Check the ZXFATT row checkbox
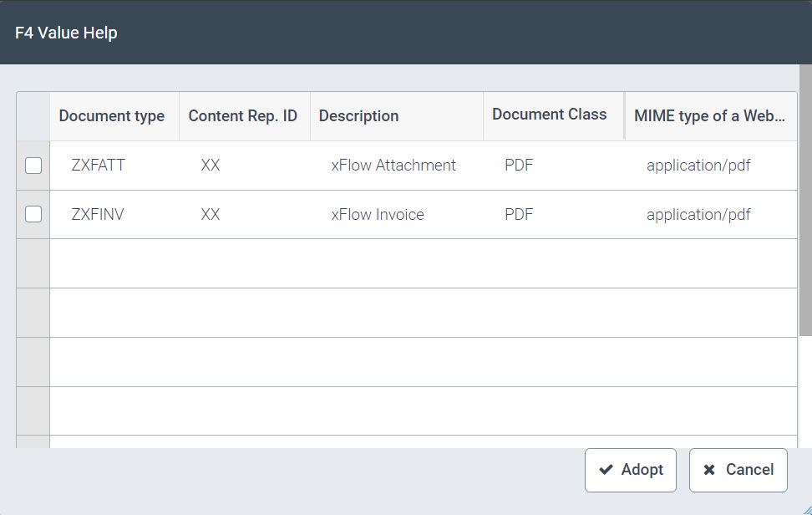Viewport: 812px width, 515px height. click(x=33, y=166)
